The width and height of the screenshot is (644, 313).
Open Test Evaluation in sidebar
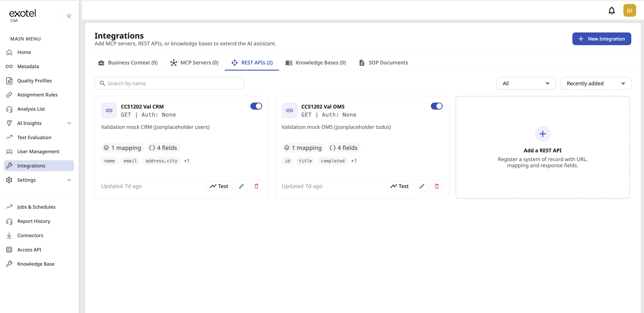click(x=39, y=137)
